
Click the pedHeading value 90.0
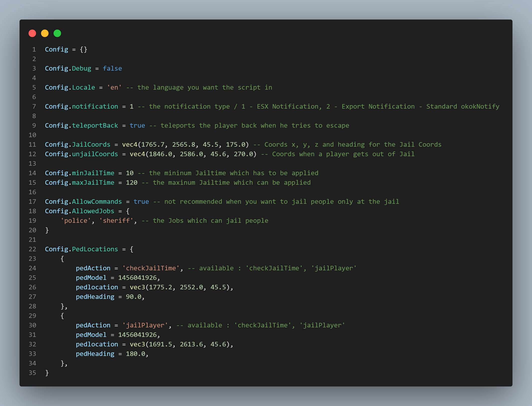[133, 297]
